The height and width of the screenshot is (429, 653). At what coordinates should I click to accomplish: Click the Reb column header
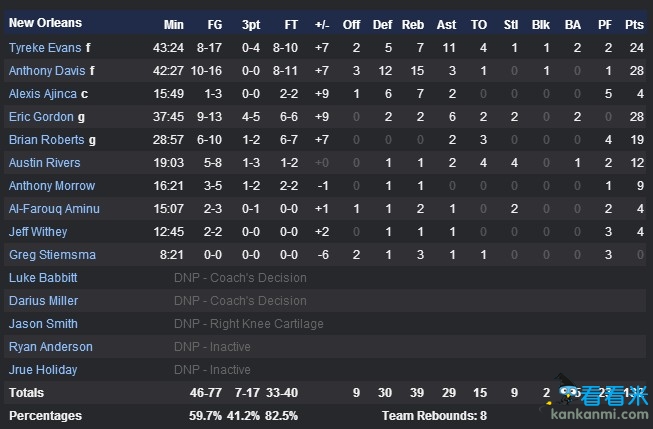[x=413, y=25]
